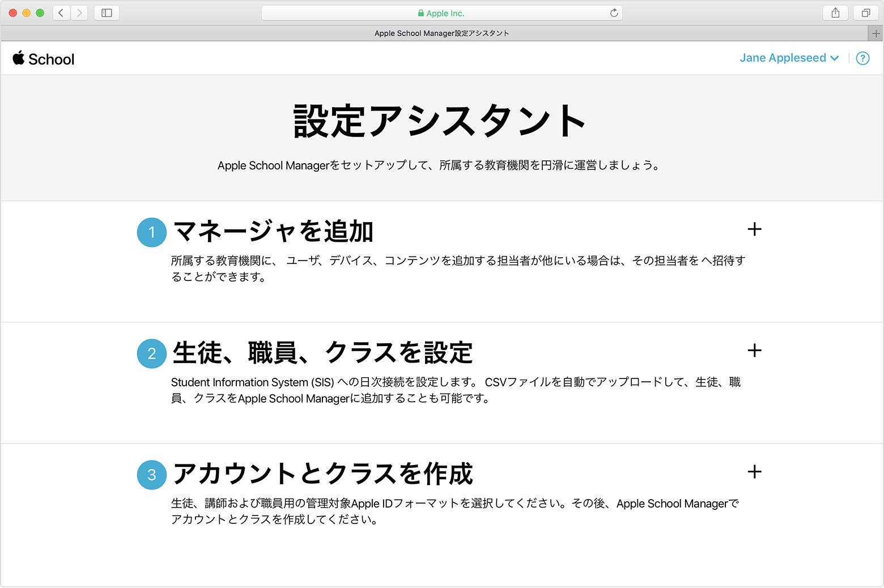
Task: Click the step 2 number badge
Action: pyautogui.click(x=152, y=353)
